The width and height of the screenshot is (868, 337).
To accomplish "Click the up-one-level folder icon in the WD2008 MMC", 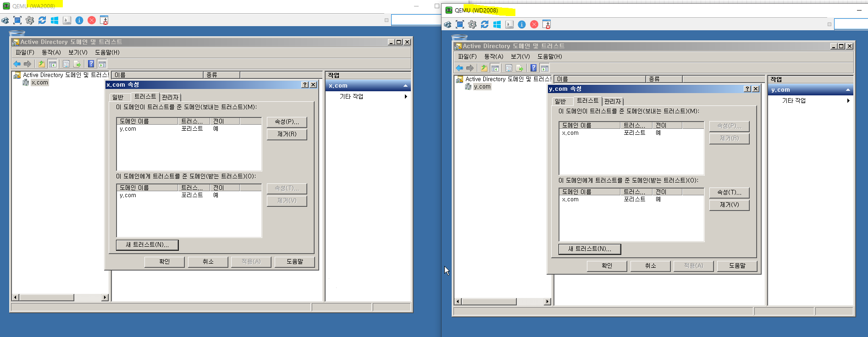I will (484, 68).
